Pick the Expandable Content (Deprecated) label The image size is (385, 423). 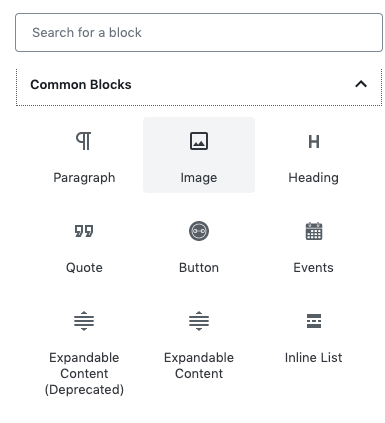[84, 374]
